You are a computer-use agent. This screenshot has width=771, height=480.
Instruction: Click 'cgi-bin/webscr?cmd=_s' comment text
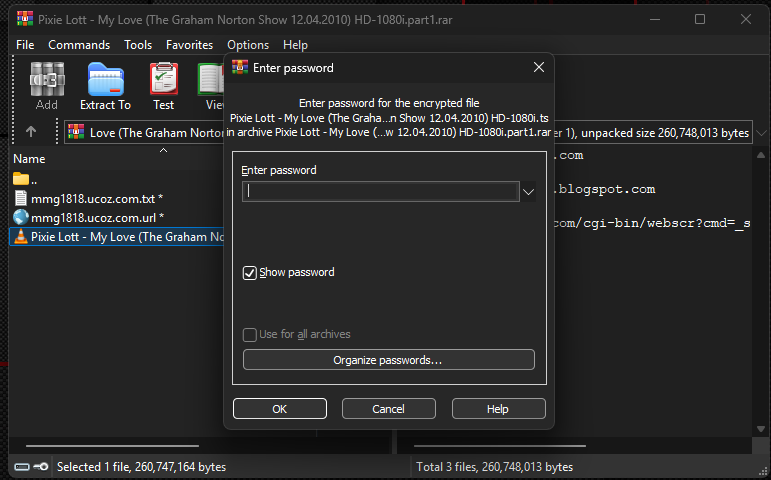[666, 223]
